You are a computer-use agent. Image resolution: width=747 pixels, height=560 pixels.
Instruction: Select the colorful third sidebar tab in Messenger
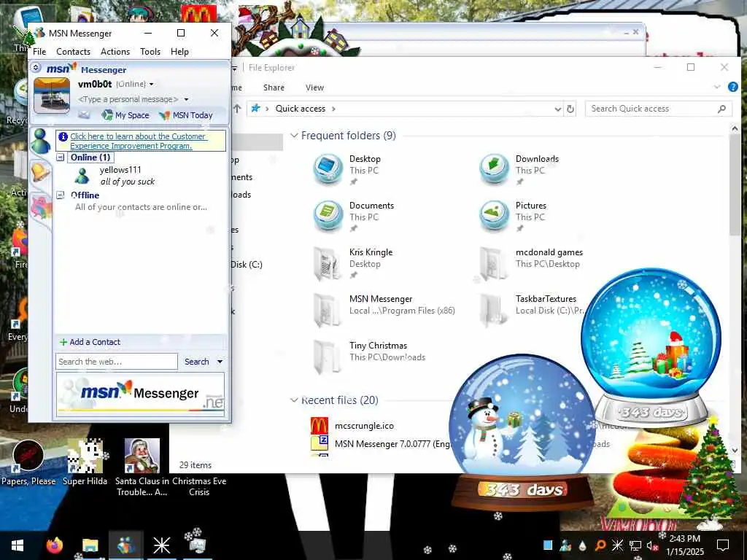pos(41,207)
